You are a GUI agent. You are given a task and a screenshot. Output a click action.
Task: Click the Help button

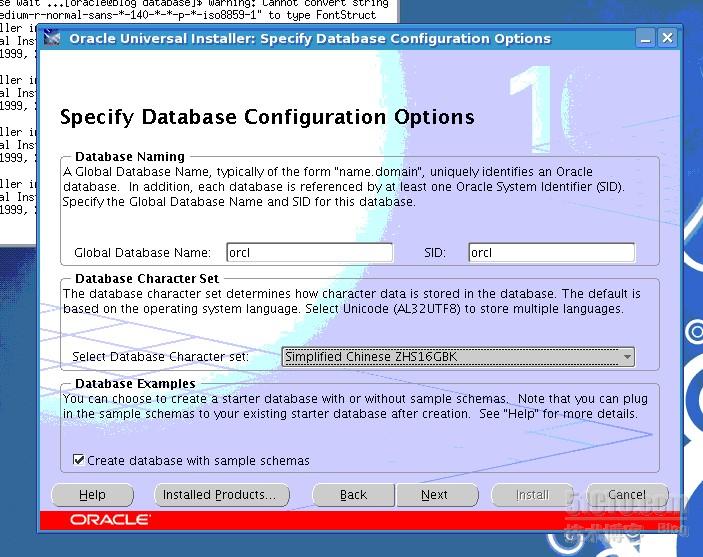click(92, 495)
